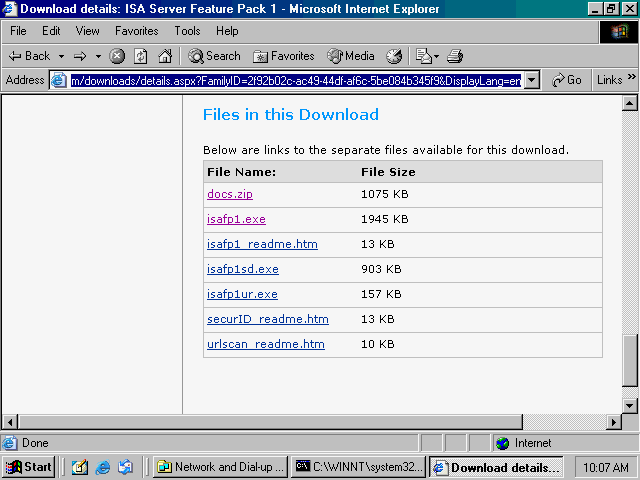Click the Stop loading toolbar icon
The image size is (640, 480).
[x=118, y=56]
